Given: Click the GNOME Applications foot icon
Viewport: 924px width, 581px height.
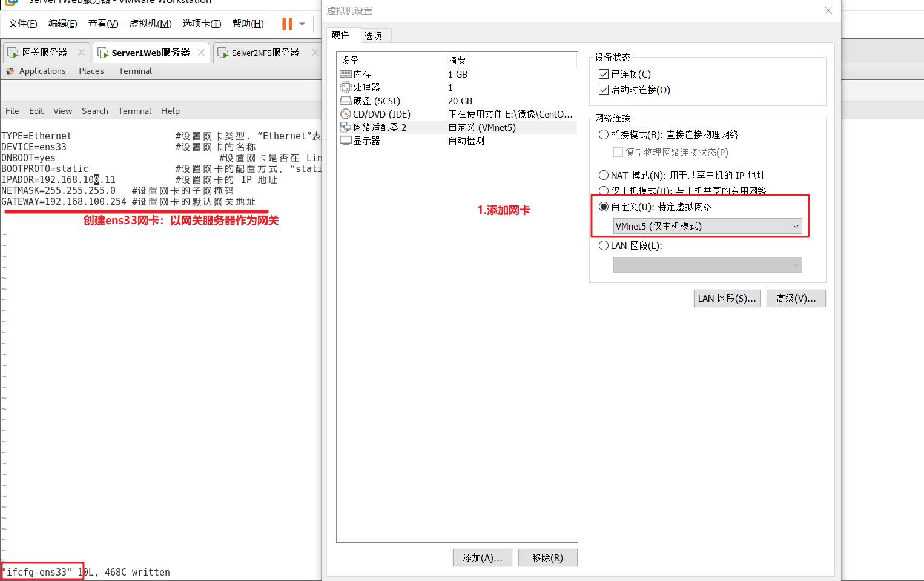Looking at the screenshot, I should [10, 71].
